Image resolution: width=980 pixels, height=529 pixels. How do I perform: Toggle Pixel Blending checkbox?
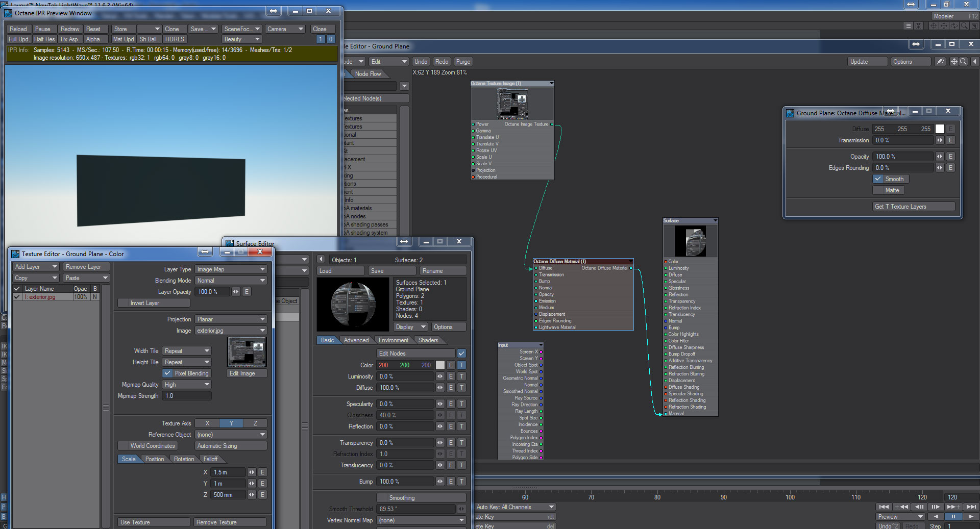167,373
